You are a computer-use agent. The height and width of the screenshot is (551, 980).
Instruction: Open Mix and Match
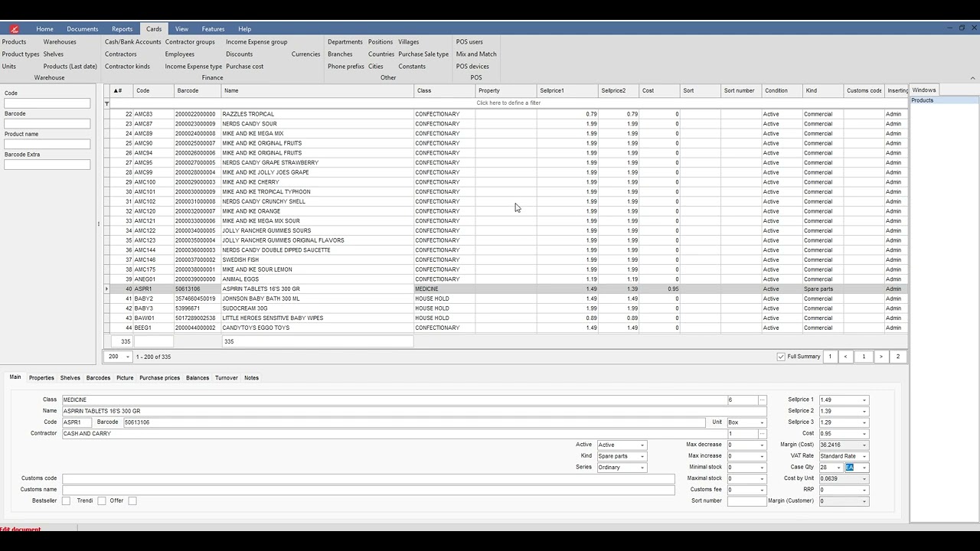pyautogui.click(x=476, y=54)
